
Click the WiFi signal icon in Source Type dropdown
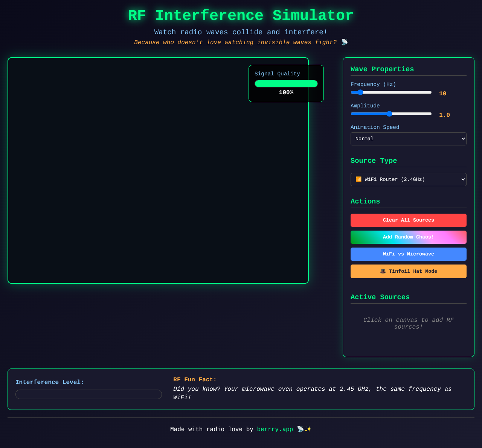[359, 179]
